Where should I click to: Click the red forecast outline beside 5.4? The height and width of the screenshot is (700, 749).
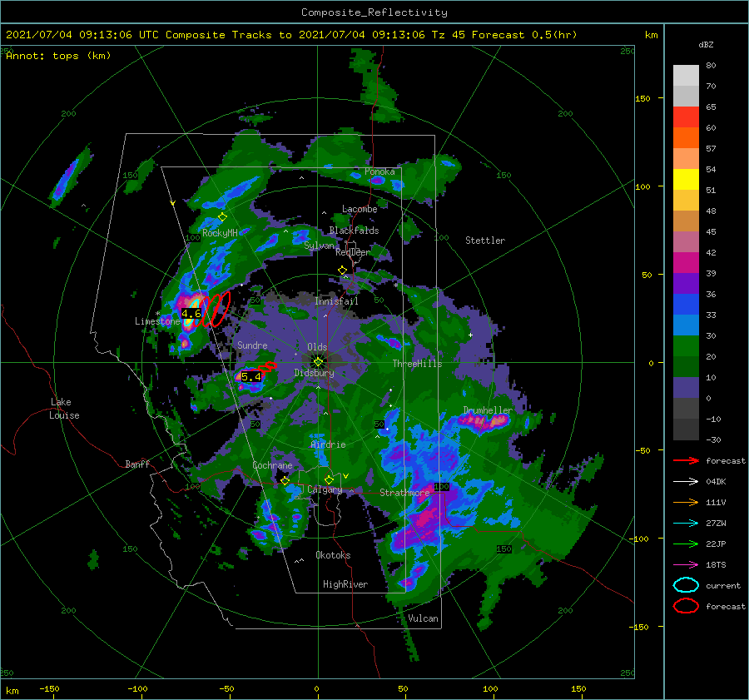[267, 367]
